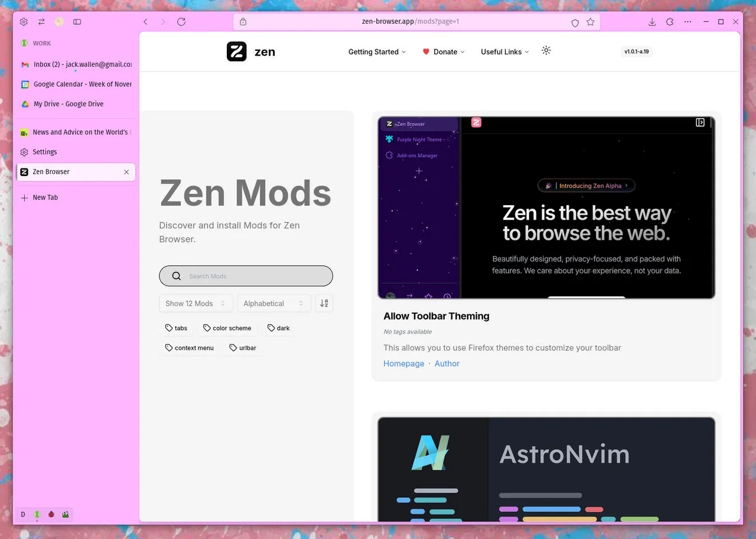This screenshot has height=539, width=756.
Task: Toggle the light theme sun icon
Action: 546,50
